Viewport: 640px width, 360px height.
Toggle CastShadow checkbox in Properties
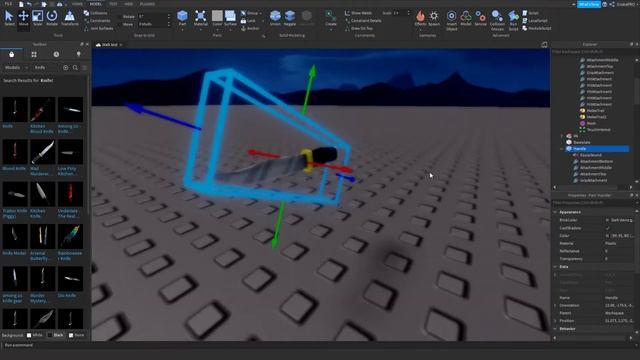(x=607, y=228)
